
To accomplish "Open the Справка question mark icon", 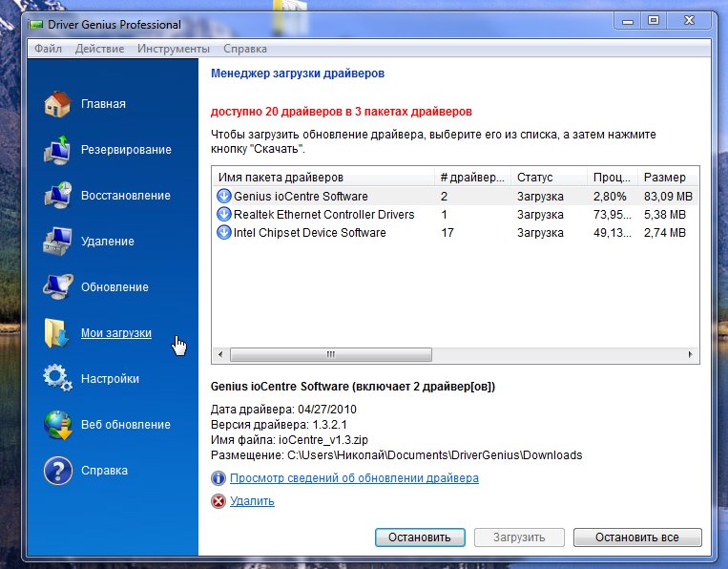I will [x=58, y=471].
